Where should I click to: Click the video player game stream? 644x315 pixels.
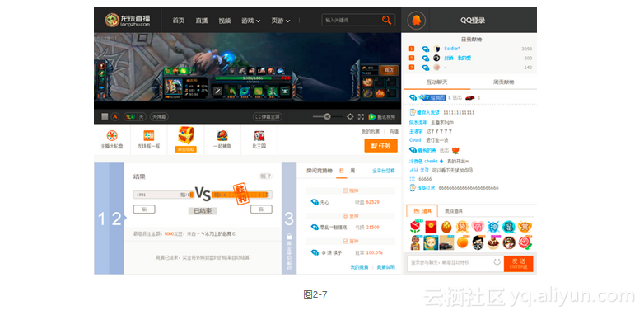[247, 71]
